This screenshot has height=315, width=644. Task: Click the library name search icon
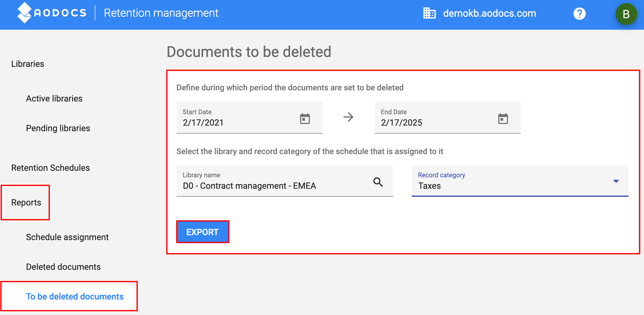pos(378,182)
